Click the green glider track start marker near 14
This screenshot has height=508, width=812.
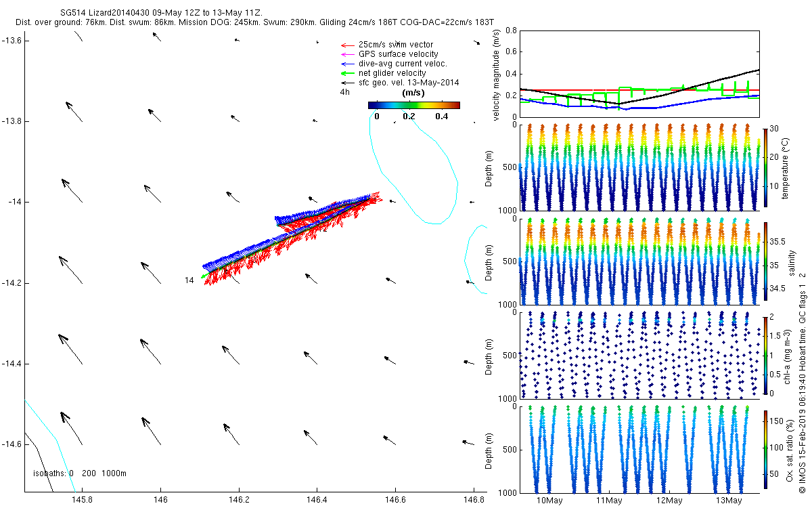[204, 276]
